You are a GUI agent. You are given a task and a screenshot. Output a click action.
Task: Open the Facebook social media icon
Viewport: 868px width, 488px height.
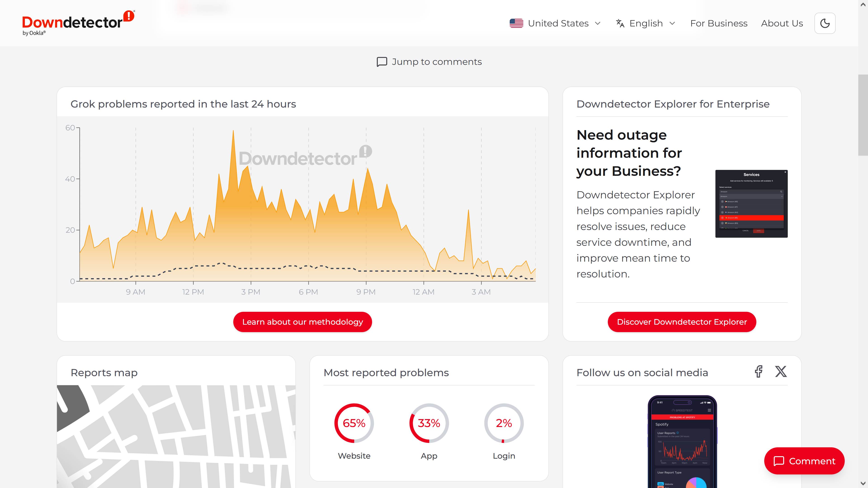click(759, 371)
